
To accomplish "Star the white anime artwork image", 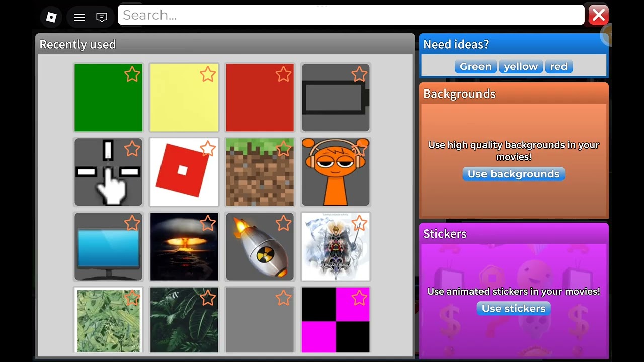I will [x=359, y=223].
